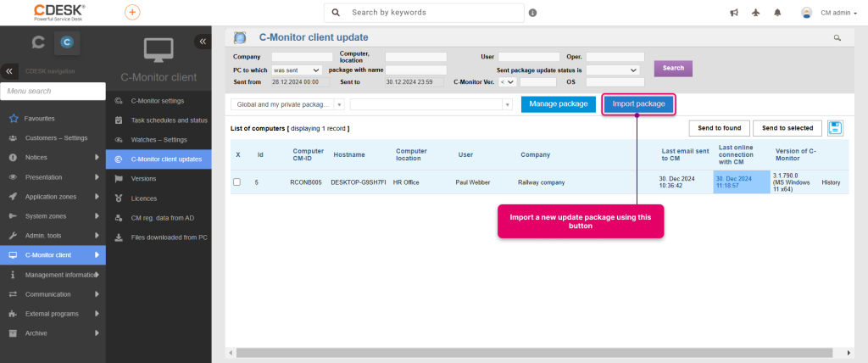
Task: Click the horizontal scrollbar at bottom
Action: tap(534, 353)
